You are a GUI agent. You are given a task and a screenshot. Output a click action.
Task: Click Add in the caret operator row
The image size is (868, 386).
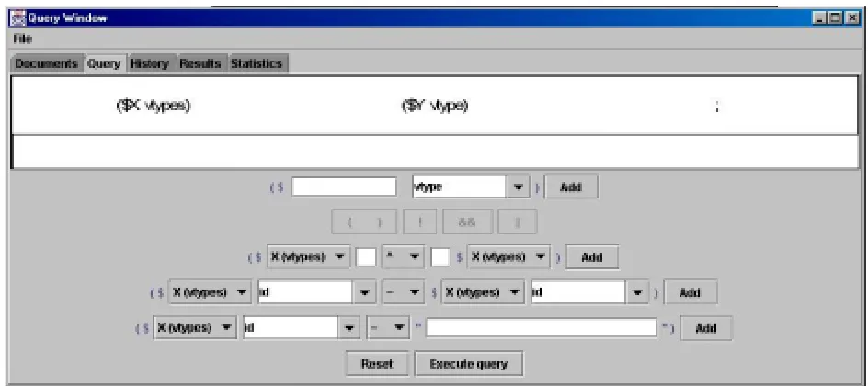592,257
